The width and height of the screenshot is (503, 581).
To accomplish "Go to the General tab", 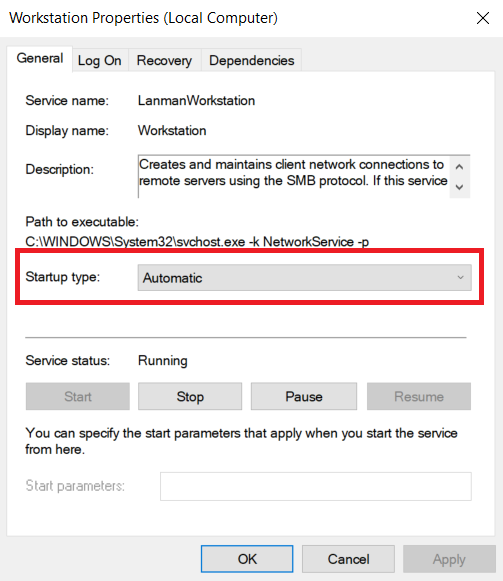I will point(40,59).
